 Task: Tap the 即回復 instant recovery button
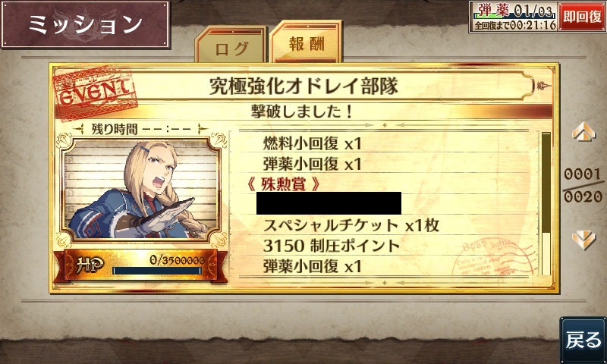click(581, 17)
